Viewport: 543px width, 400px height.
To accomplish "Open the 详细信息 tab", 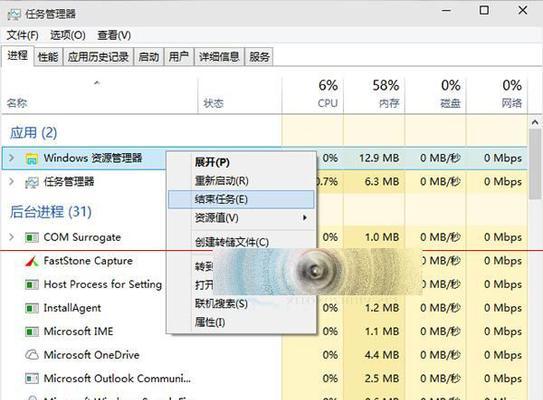I will (219, 57).
